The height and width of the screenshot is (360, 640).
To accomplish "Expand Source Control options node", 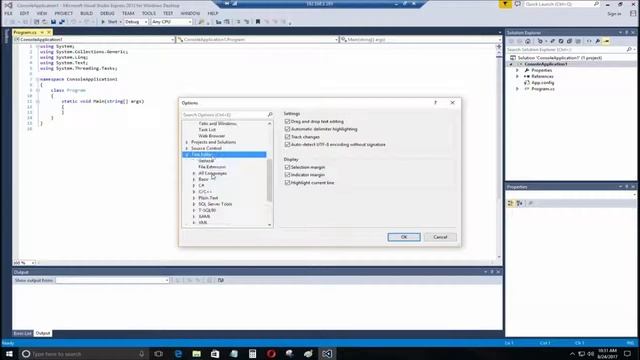I will click(x=187, y=148).
